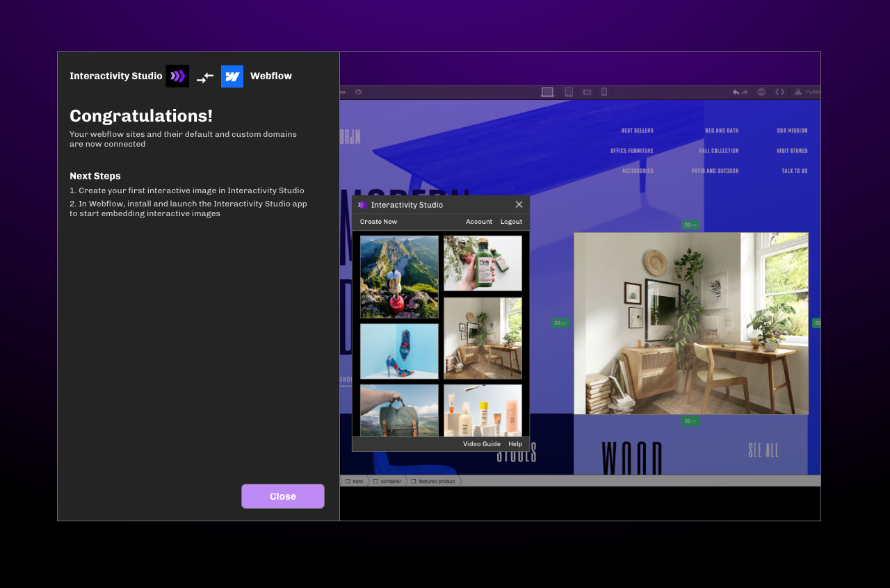Select the laptop breakpoint icon
Image resolution: width=890 pixels, height=588 pixels.
click(x=547, y=91)
